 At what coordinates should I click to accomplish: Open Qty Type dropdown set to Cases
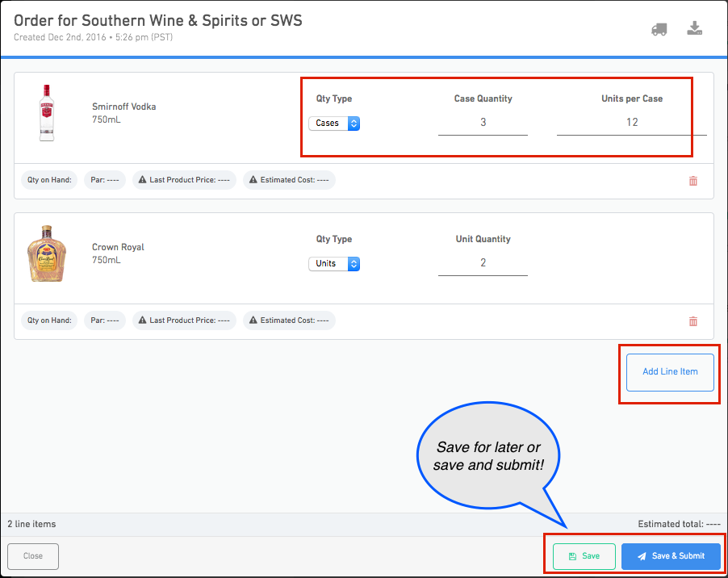[x=334, y=123]
